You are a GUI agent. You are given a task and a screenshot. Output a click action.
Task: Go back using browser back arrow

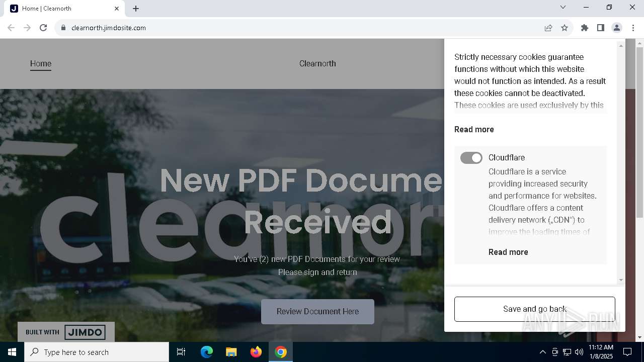11,28
